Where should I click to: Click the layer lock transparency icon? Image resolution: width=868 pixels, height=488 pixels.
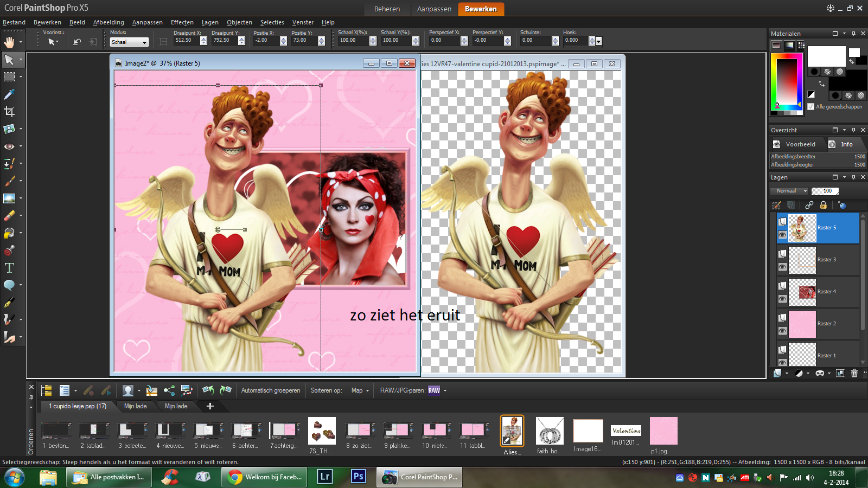pos(824,205)
